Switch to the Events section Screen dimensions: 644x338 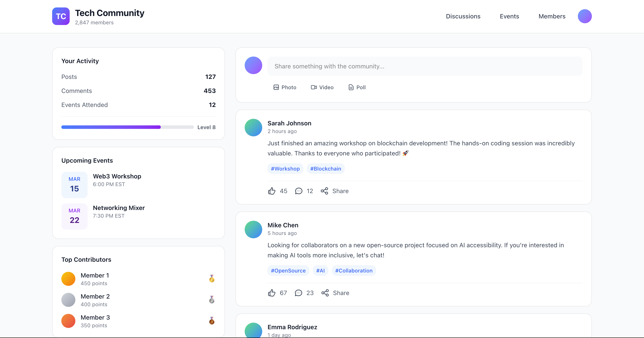point(510,16)
